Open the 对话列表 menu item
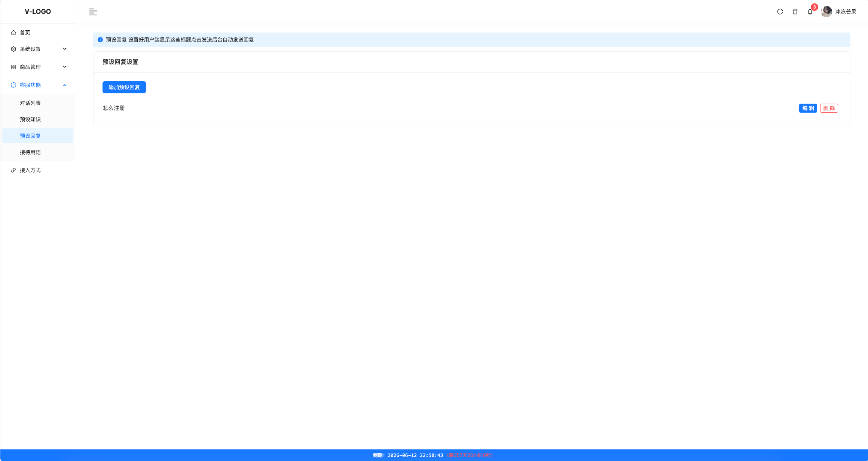868x461 pixels. click(30, 103)
